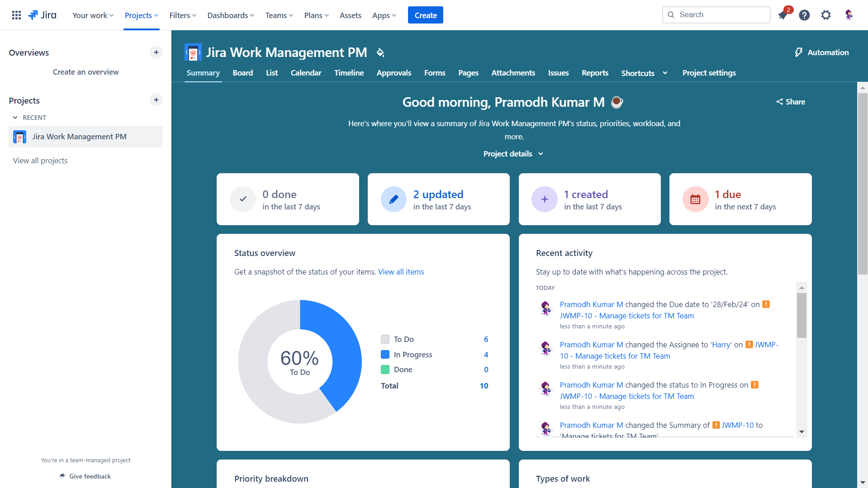
Task: Click the Done green legend swatch
Action: coord(385,370)
